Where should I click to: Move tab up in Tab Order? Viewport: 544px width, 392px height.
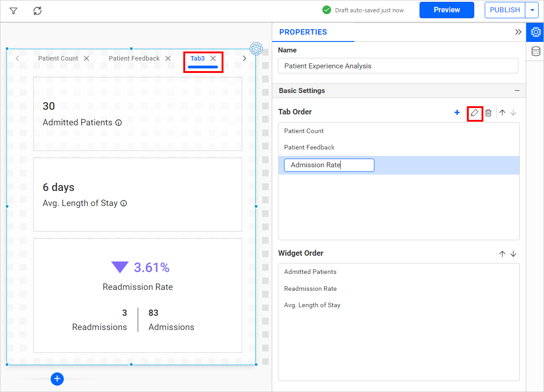(x=502, y=113)
